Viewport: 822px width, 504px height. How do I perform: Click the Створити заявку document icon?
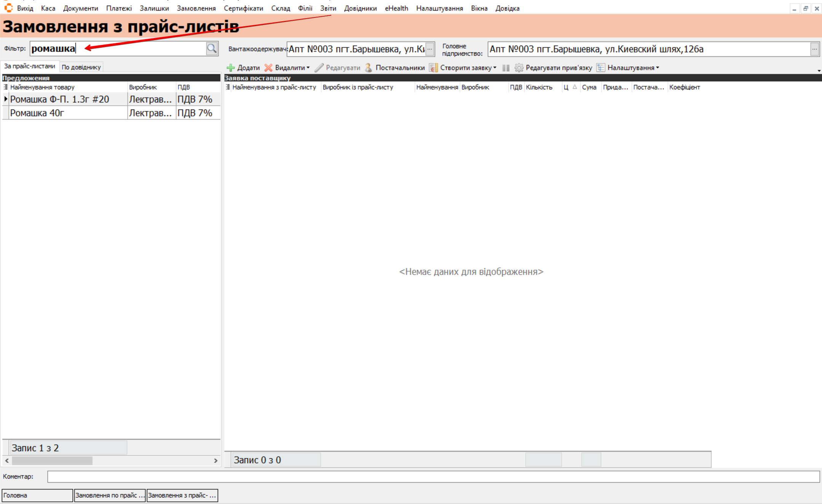[433, 68]
